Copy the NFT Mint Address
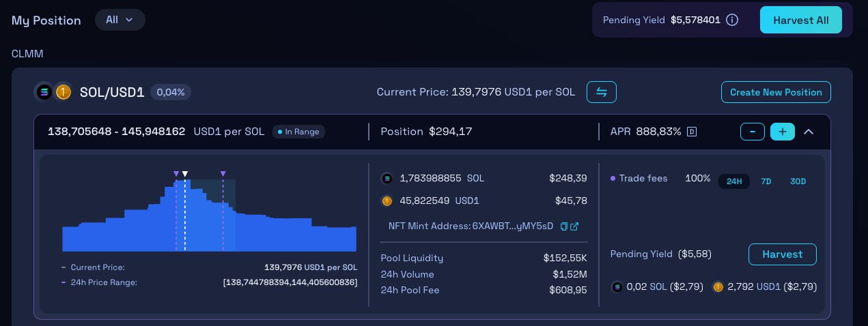Image resolution: width=868 pixels, height=326 pixels. [x=563, y=226]
